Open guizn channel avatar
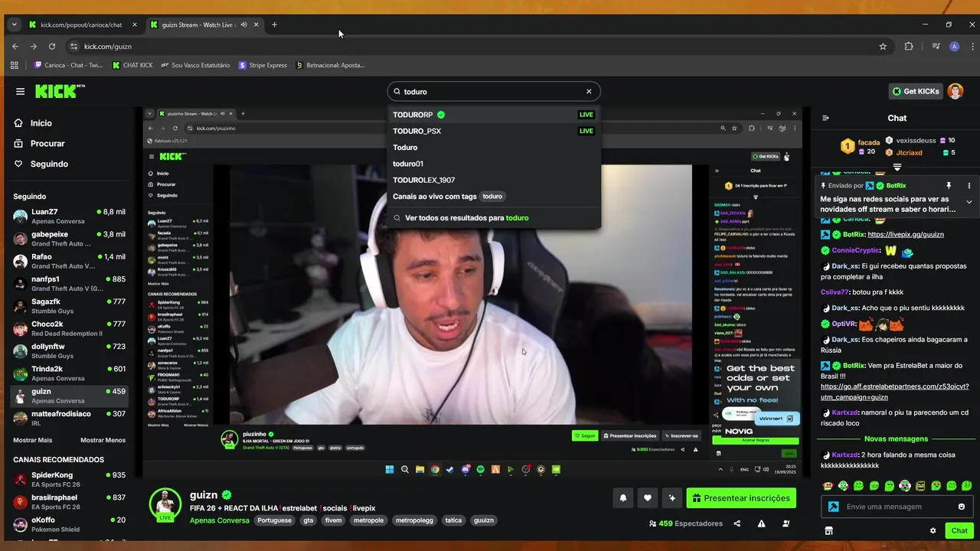 tap(165, 504)
